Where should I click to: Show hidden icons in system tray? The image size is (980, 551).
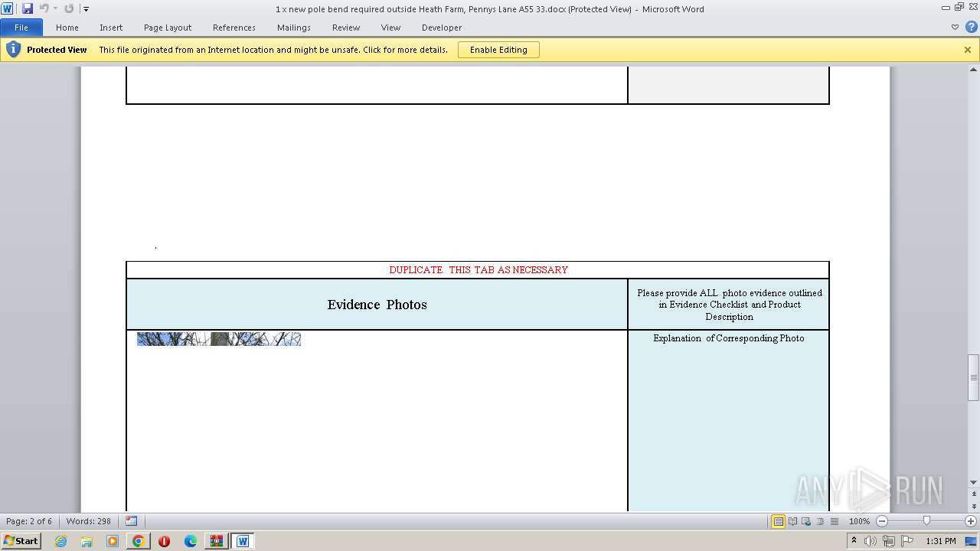pyautogui.click(x=854, y=541)
